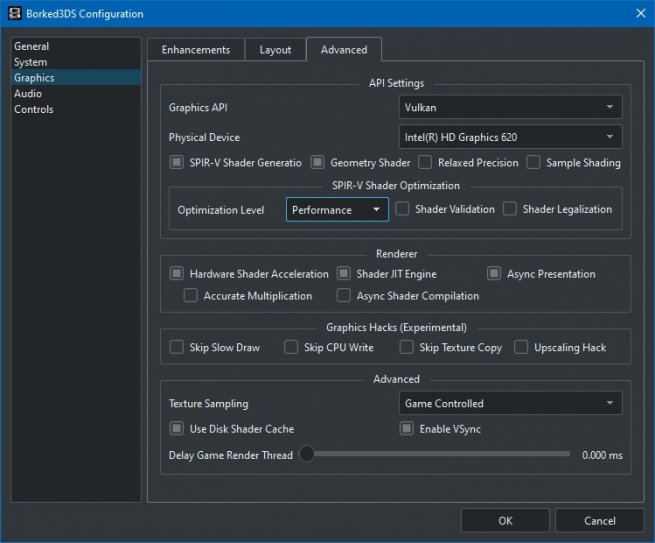Screen dimensions: 655x543
Task: Enable Upscaling Hack checkbox
Action: [x=521, y=347]
